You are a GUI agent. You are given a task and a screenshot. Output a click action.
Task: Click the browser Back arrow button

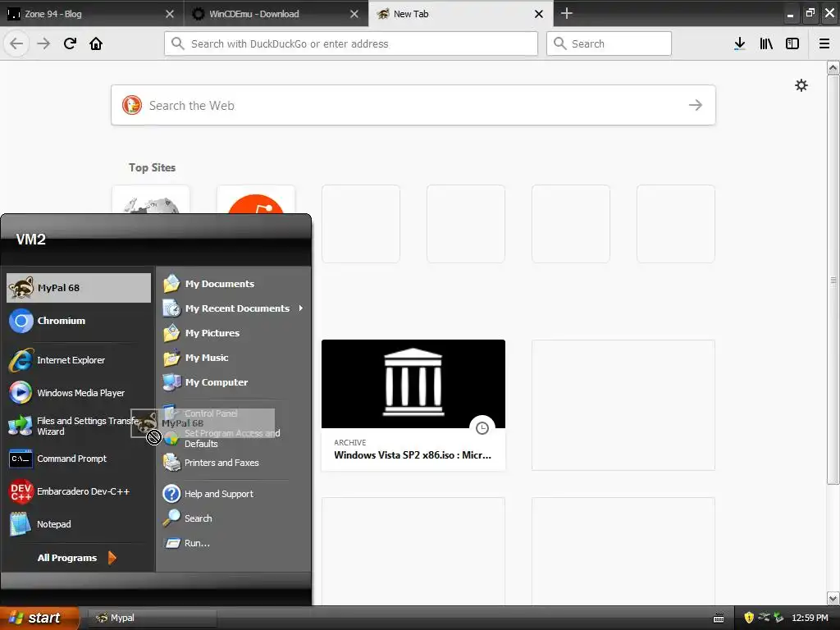pyautogui.click(x=16, y=43)
